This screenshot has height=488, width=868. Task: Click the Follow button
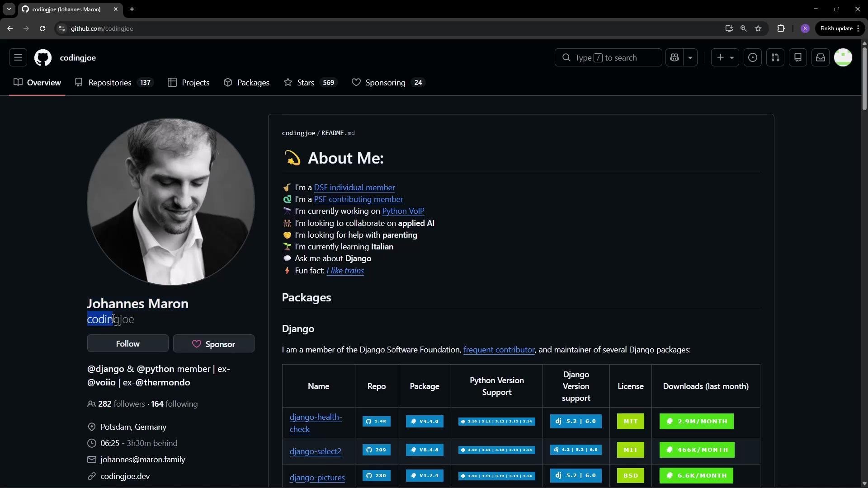[128, 344]
